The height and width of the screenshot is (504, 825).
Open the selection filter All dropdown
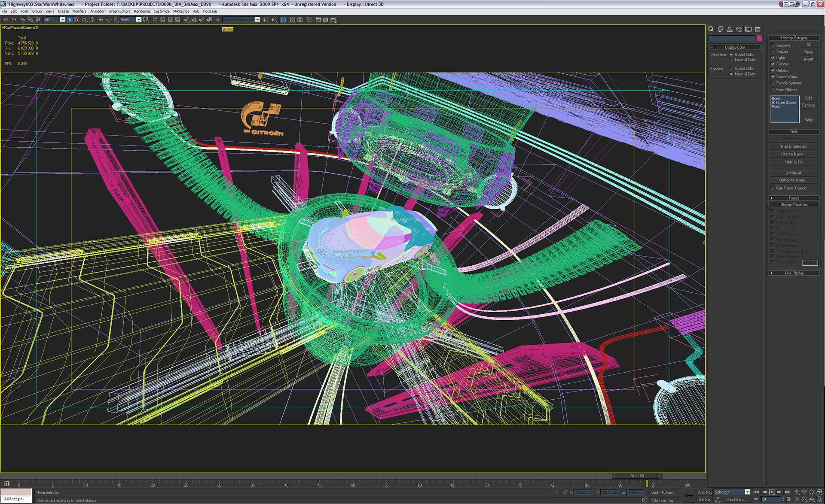(x=62, y=19)
